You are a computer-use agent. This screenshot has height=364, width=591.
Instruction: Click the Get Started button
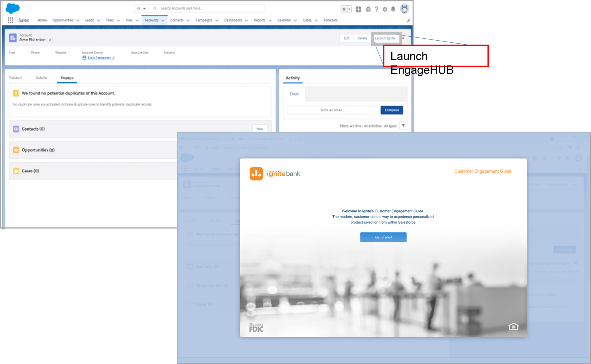click(383, 237)
